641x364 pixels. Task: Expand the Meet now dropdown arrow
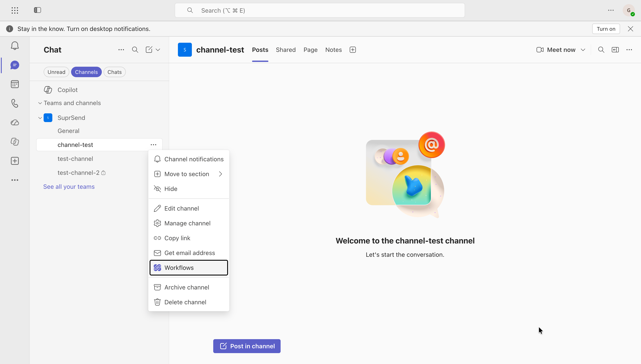coord(583,50)
